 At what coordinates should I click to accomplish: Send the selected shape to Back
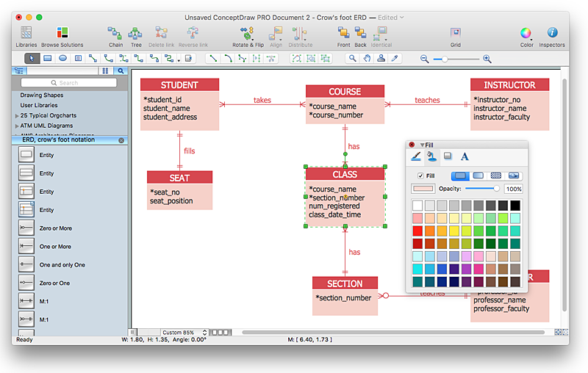coord(360,33)
